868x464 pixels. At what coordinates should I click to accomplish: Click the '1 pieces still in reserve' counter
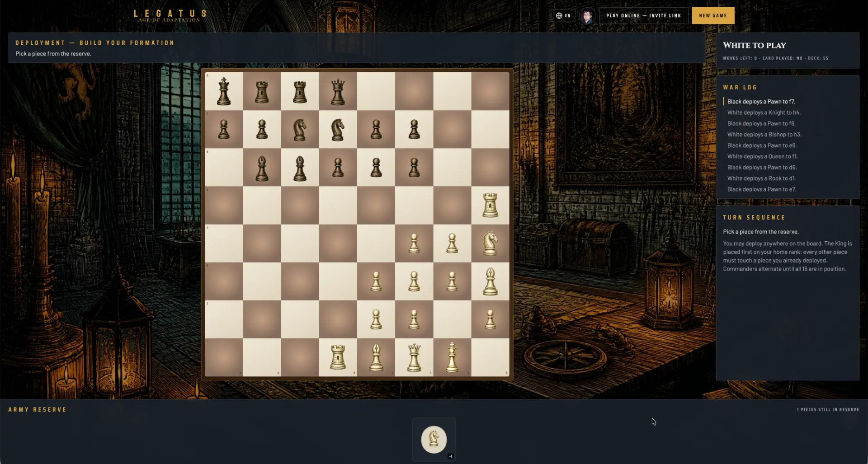(828, 410)
